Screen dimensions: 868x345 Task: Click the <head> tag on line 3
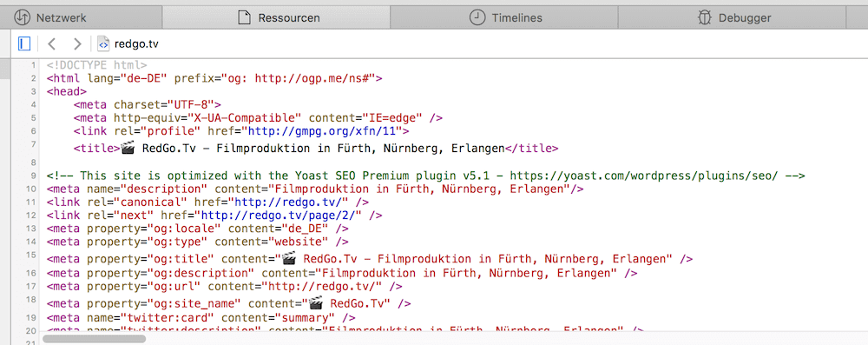tap(67, 91)
